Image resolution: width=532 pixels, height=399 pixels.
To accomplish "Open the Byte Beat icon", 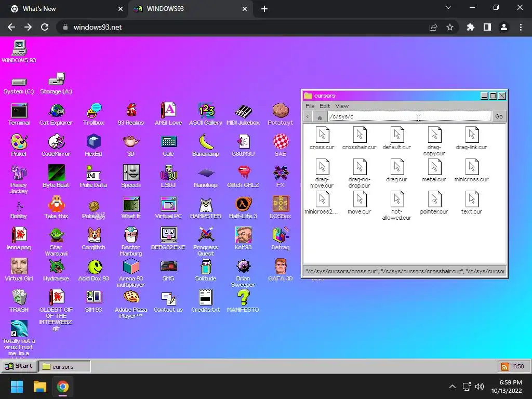I will 56,177.
